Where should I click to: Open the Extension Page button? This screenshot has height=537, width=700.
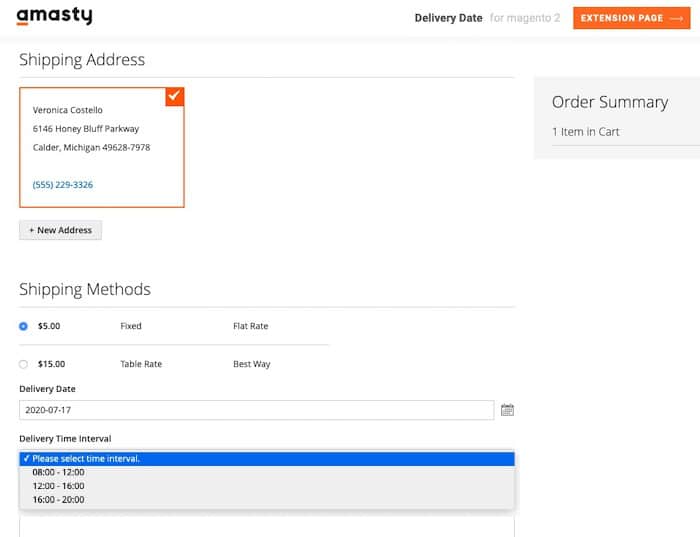[632, 18]
